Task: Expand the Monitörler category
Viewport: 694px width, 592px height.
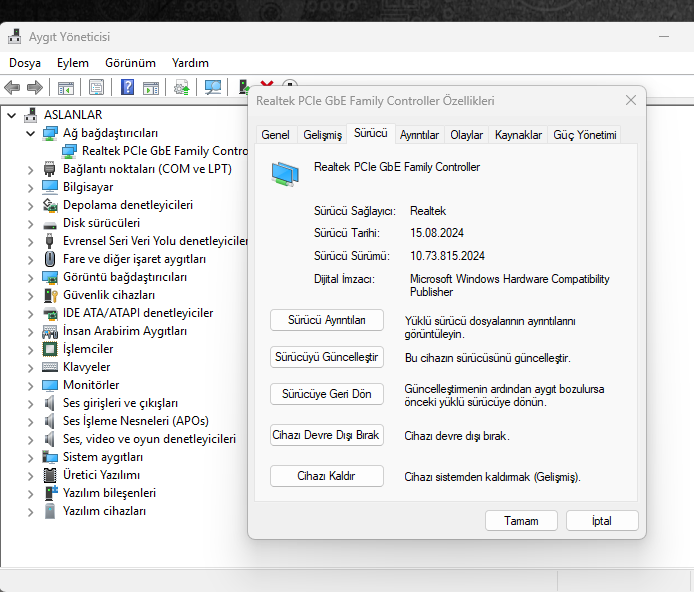Action: pos(31,386)
